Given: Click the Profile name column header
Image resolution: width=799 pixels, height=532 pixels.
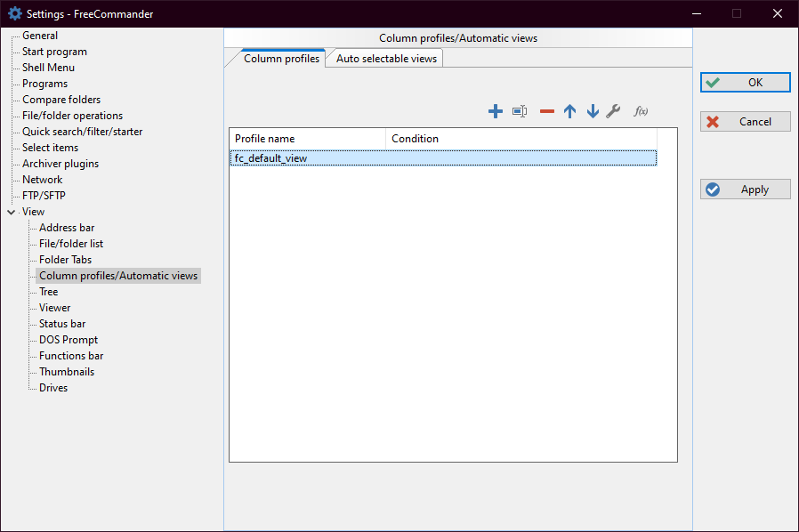Looking at the screenshot, I should (x=307, y=139).
